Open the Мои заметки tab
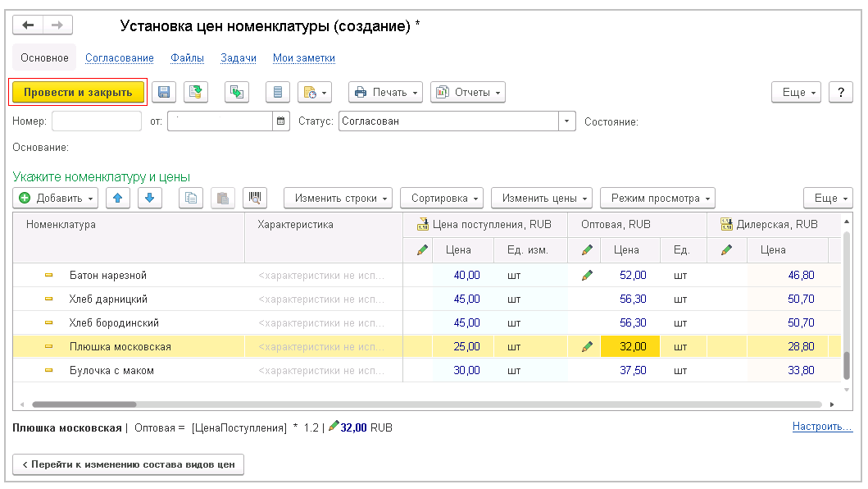The width and height of the screenshot is (868, 489). coord(304,57)
